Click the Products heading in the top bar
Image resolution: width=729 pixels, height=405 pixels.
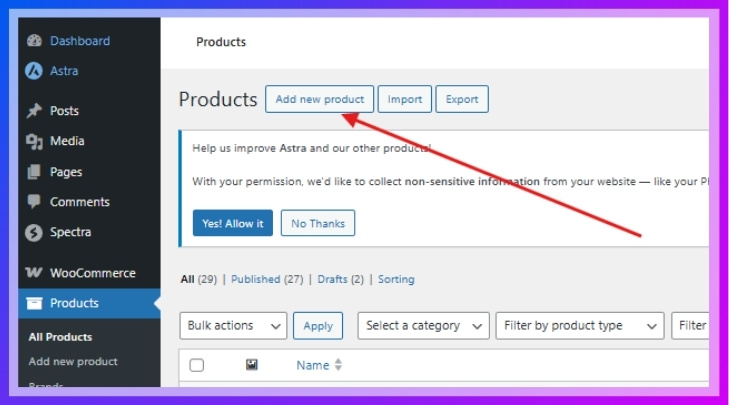tap(221, 42)
